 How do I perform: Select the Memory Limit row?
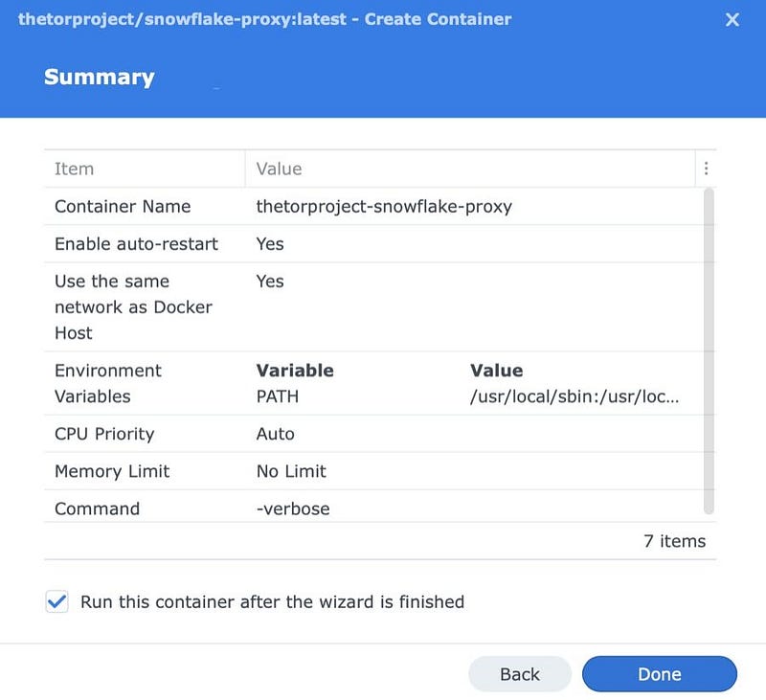[374, 471]
